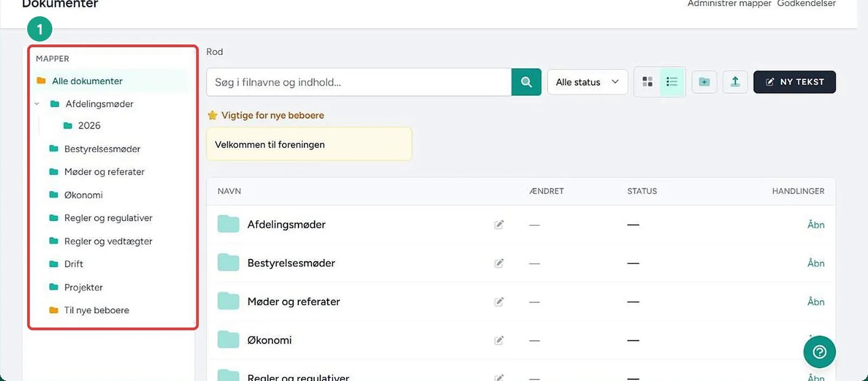Open Administrer mapper link
This screenshot has width=868, height=381.
click(729, 4)
